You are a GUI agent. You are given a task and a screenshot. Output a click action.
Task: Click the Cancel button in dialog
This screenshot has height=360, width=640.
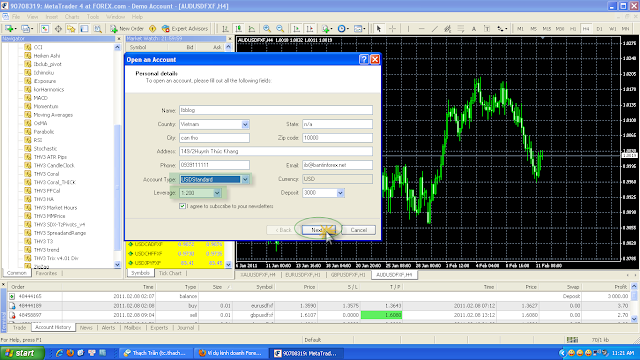click(358, 230)
